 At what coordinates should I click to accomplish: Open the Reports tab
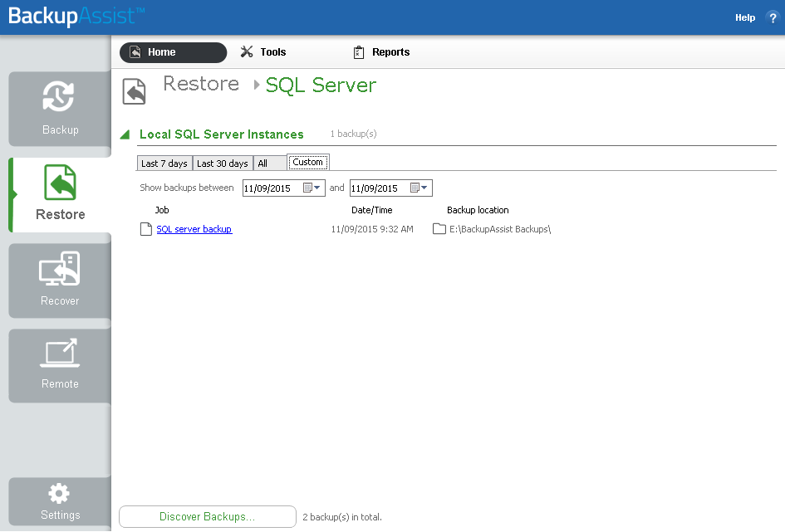coord(381,52)
